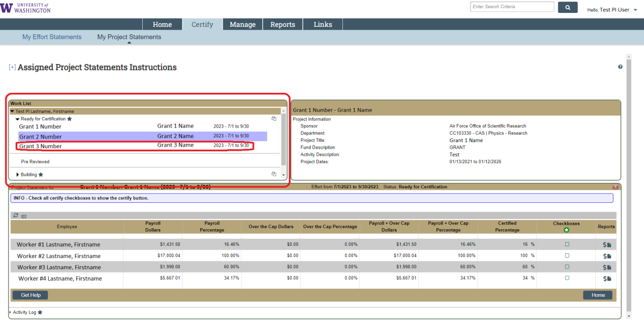Click the search magnifier button
The width and height of the screenshot is (644, 322).
[x=567, y=7]
